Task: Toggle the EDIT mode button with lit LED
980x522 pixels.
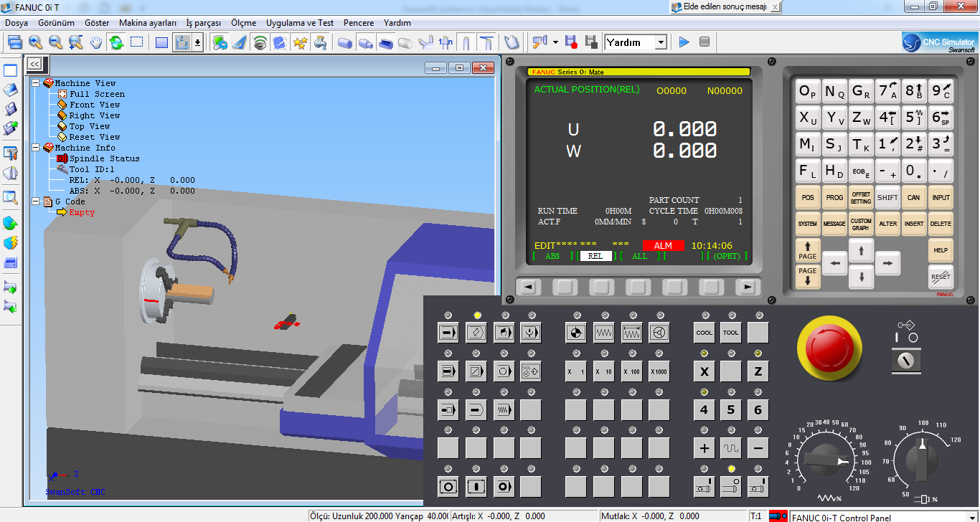Action: [x=476, y=333]
